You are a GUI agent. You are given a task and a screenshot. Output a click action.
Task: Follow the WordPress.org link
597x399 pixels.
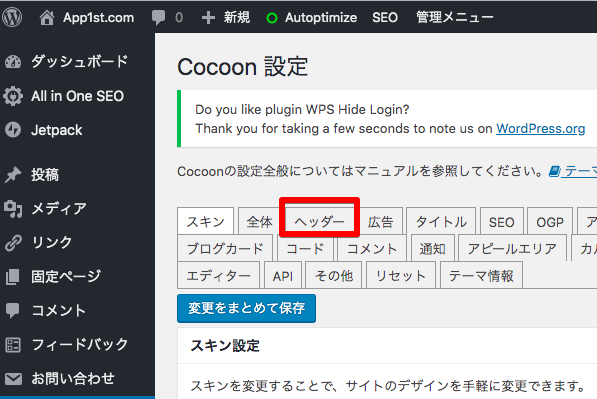pyautogui.click(x=540, y=129)
